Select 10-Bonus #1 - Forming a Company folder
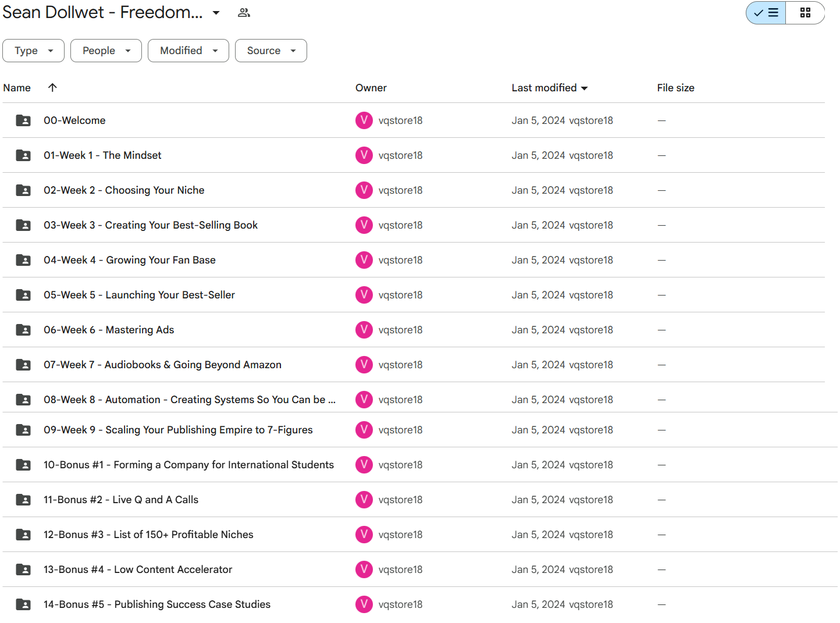840x623 pixels. [x=188, y=465]
